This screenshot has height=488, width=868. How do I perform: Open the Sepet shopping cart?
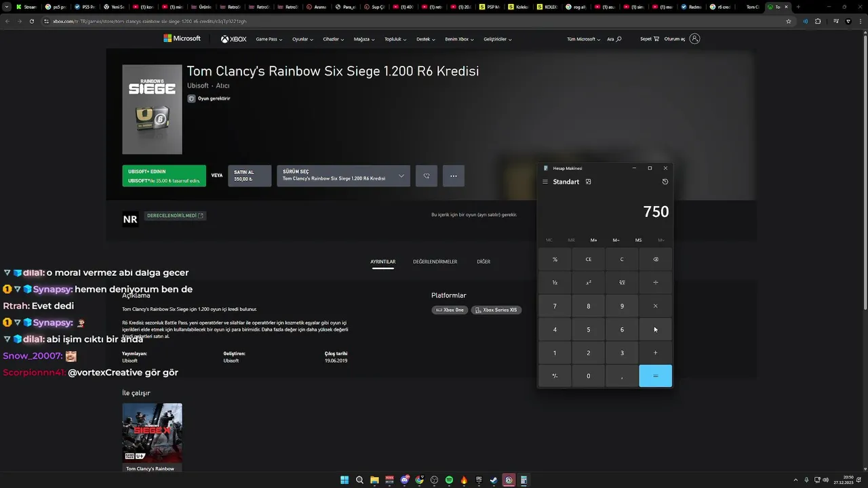pos(650,39)
